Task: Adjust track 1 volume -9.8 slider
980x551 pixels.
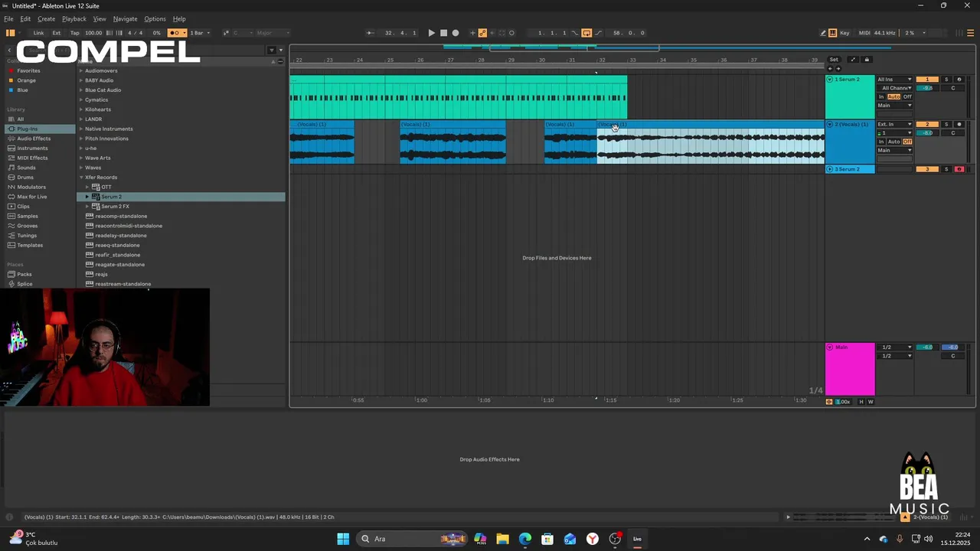Action: coord(927,88)
